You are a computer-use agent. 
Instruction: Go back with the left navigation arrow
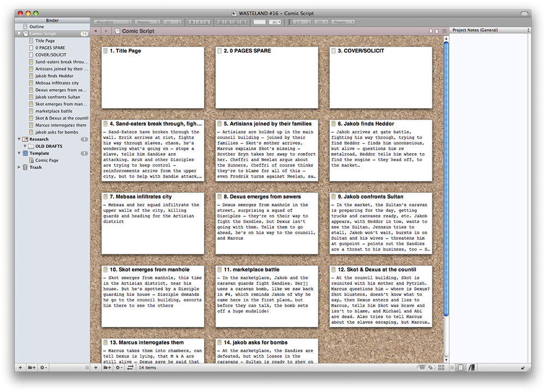96,32
